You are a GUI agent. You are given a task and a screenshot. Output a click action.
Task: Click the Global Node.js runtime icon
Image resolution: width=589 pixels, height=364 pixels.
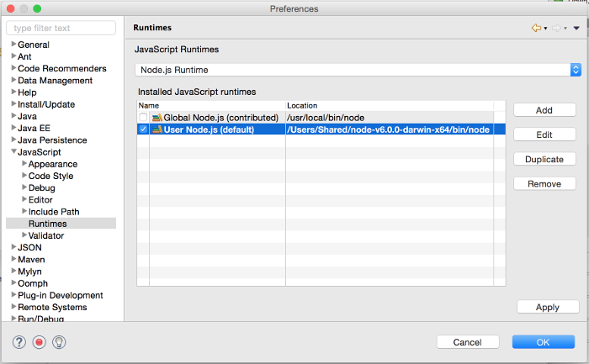point(157,118)
